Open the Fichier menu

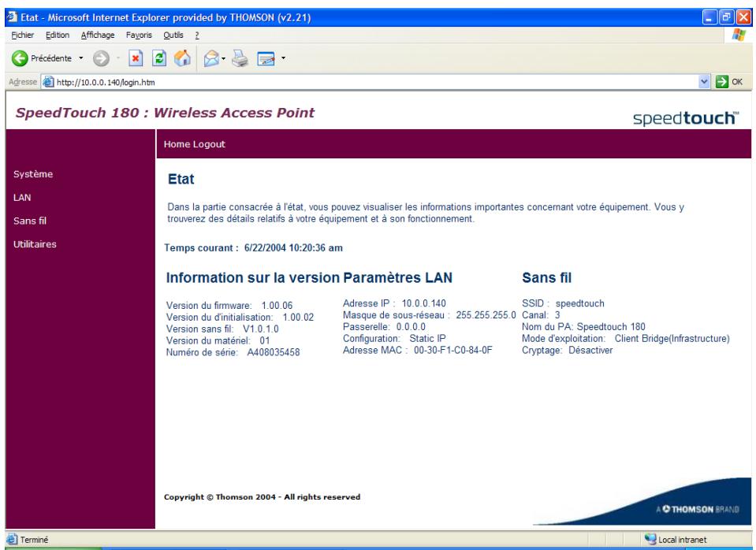pos(23,35)
